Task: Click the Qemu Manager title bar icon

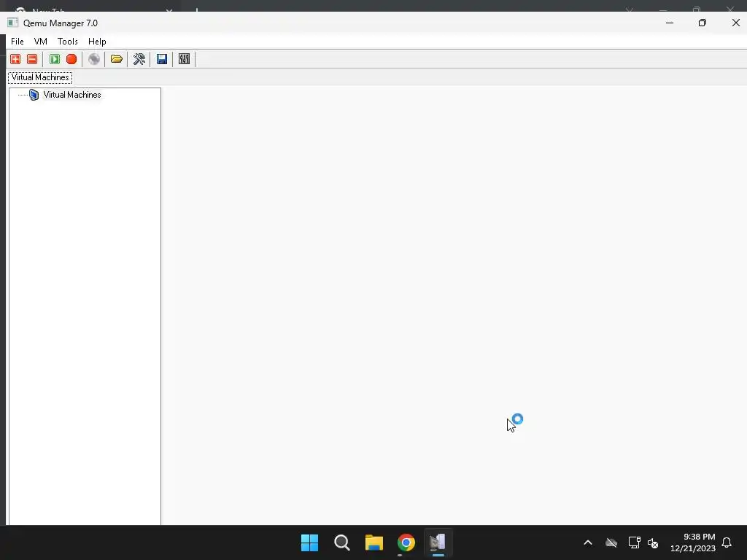Action: point(13,23)
